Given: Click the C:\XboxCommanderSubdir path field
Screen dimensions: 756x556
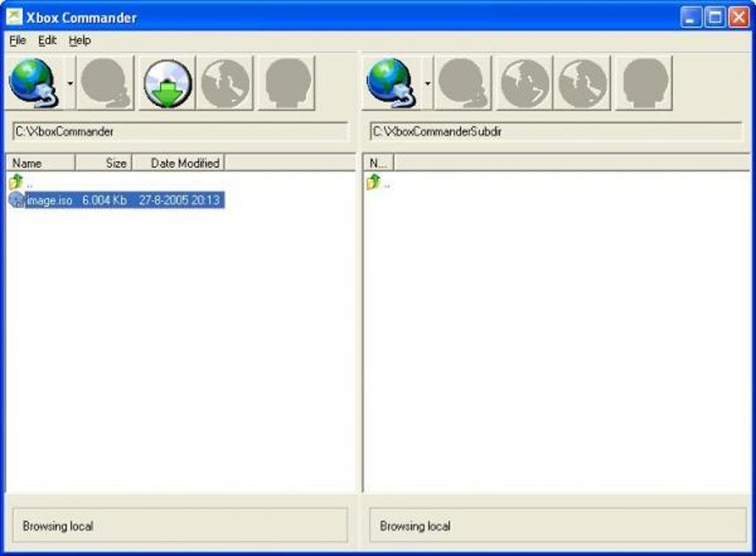Looking at the screenshot, I should coord(556,132).
